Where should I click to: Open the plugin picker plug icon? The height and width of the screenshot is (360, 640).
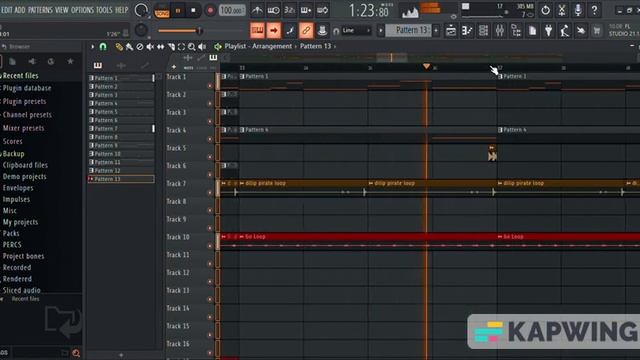tap(549, 31)
